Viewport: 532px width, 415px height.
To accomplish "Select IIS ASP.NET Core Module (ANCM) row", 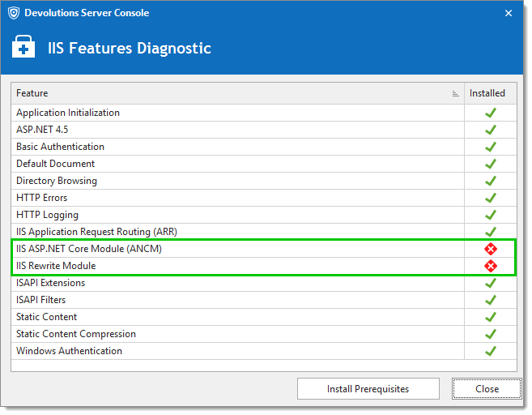I will tap(264, 249).
